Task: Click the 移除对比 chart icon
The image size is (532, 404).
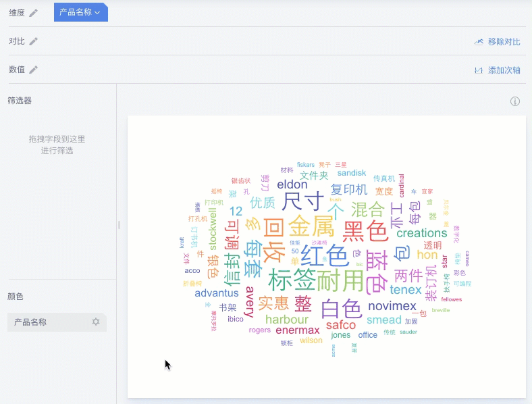Action: 479,42
